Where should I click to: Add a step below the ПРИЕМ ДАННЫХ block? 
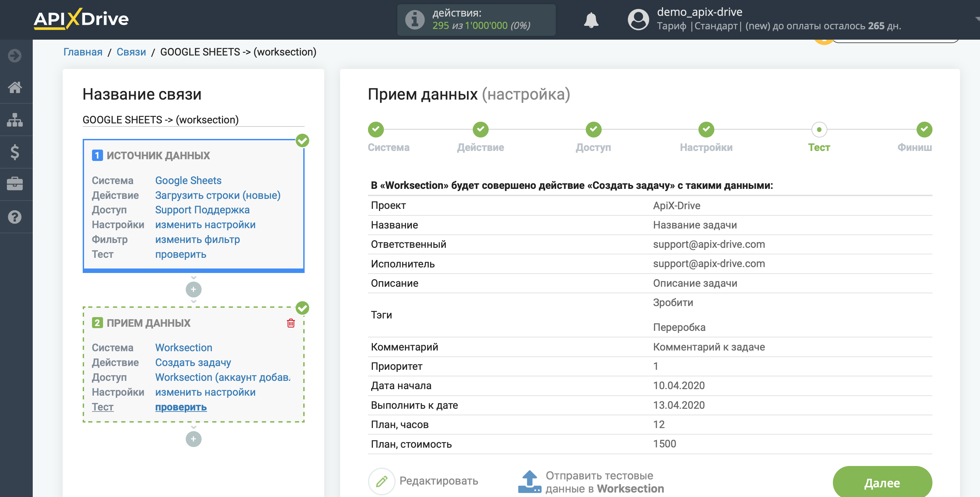click(x=193, y=439)
